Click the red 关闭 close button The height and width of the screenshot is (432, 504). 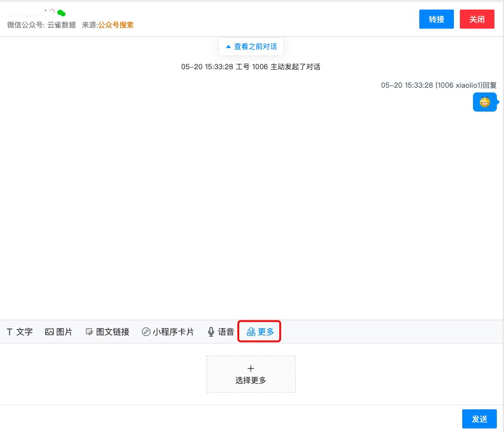click(477, 18)
